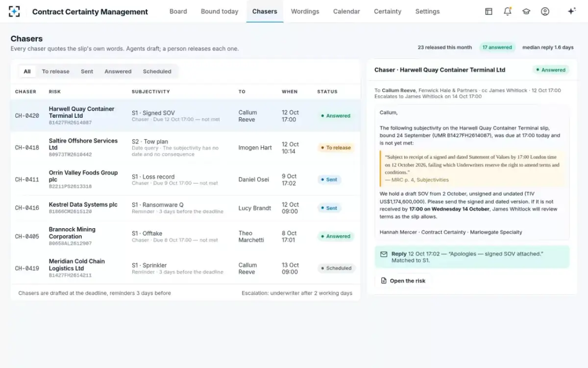Click Sent status for Orrin Valley Foods
588x368 pixels.
(x=329, y=180)
